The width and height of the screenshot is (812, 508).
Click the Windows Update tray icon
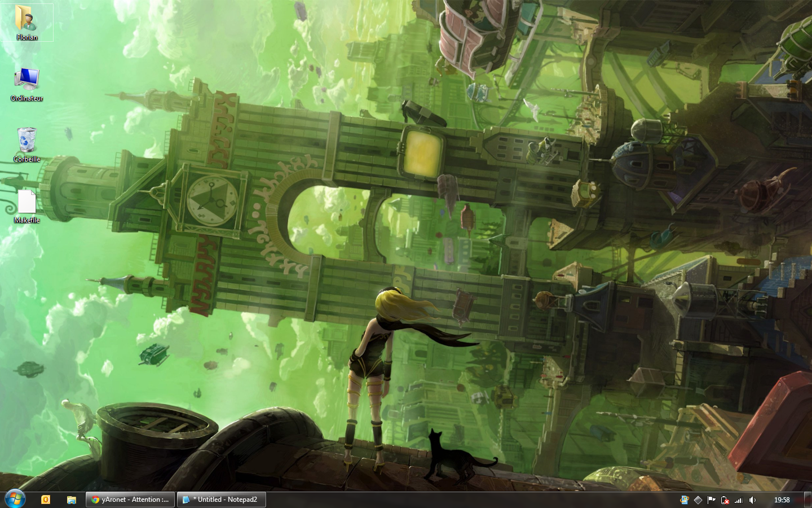(x=684, y=500)
